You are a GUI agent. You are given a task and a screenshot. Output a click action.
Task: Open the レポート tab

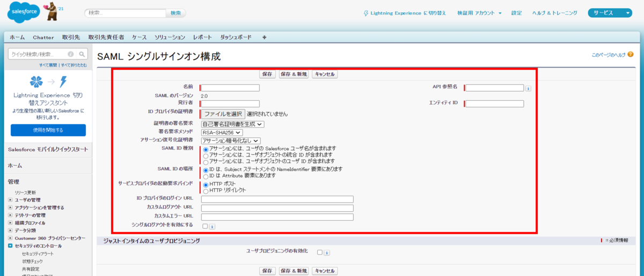(x=202, y=38)
